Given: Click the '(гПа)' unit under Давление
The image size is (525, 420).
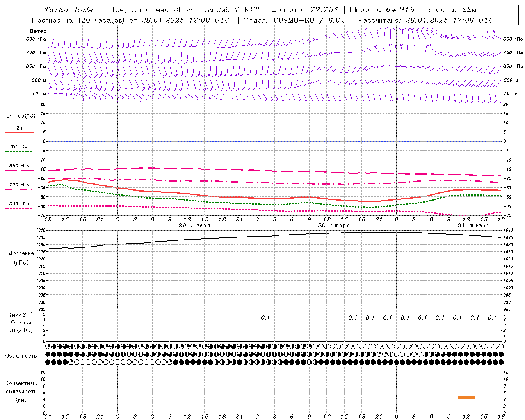Looking at the screenshot, I should (x=21, y=262).
